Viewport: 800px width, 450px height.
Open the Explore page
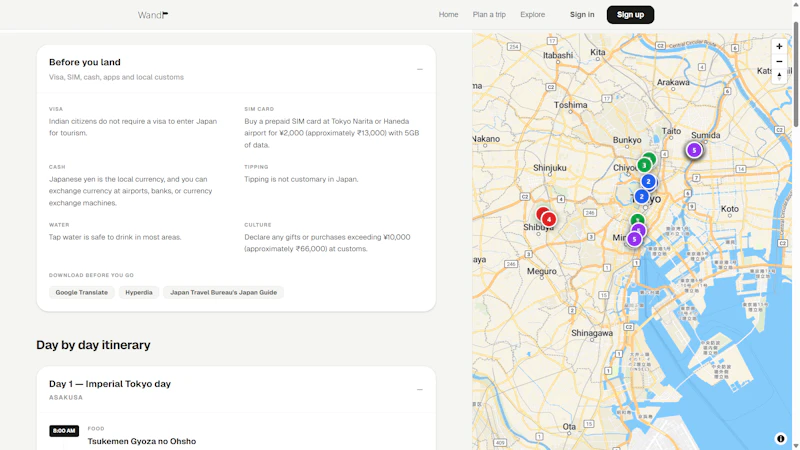tap(533, 15)
